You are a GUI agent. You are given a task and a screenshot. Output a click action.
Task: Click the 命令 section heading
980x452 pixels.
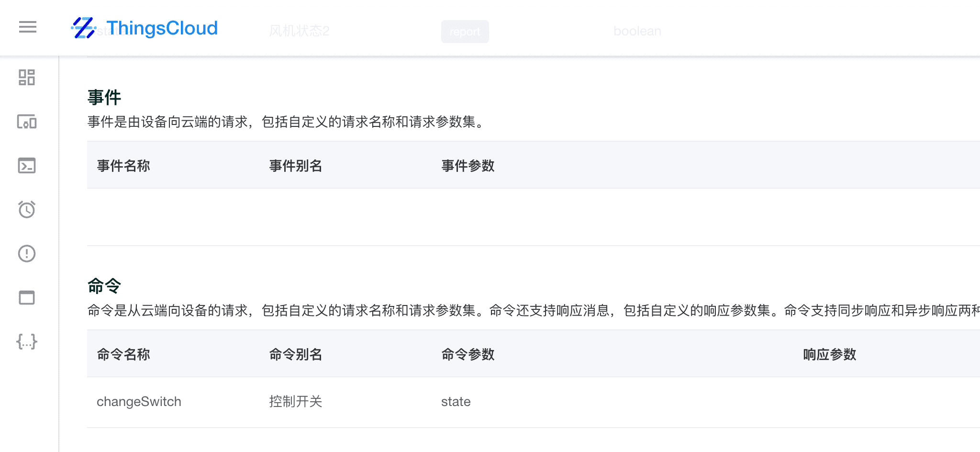click(x=103, y=285)
